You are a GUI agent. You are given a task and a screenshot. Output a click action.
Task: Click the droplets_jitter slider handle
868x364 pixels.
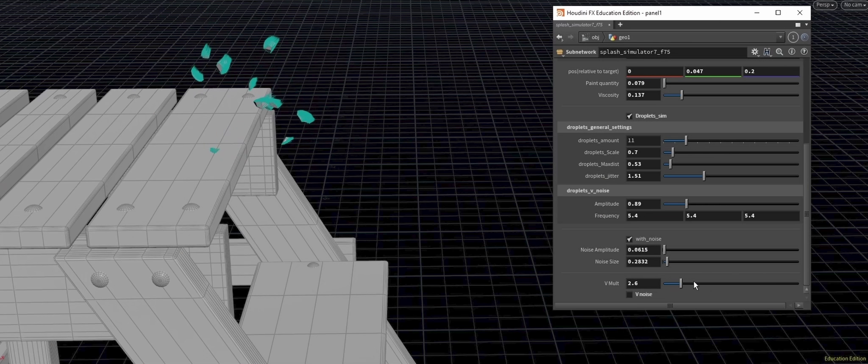(x=704, y=176)
